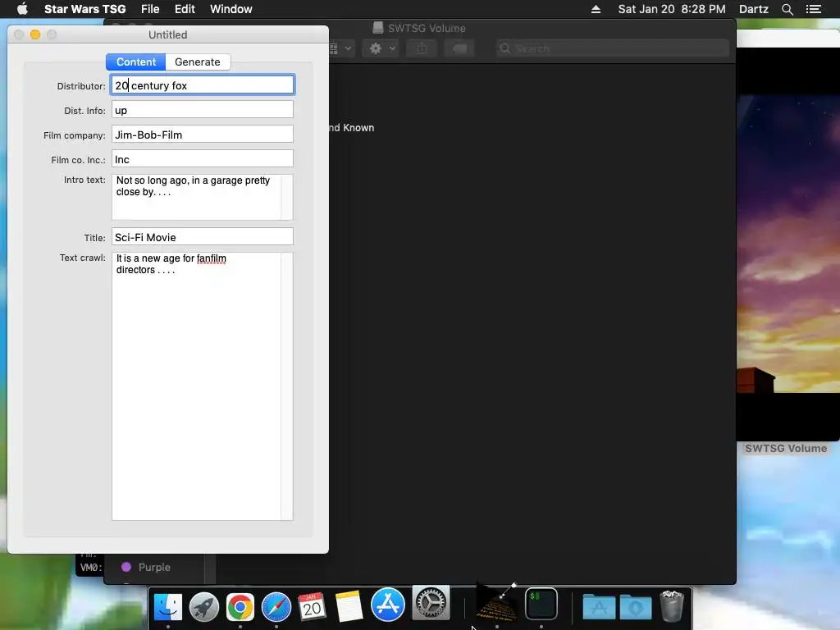Click inside the Text crawl area
This screenshot has height=630, width=840.
[x=196, y=386]
